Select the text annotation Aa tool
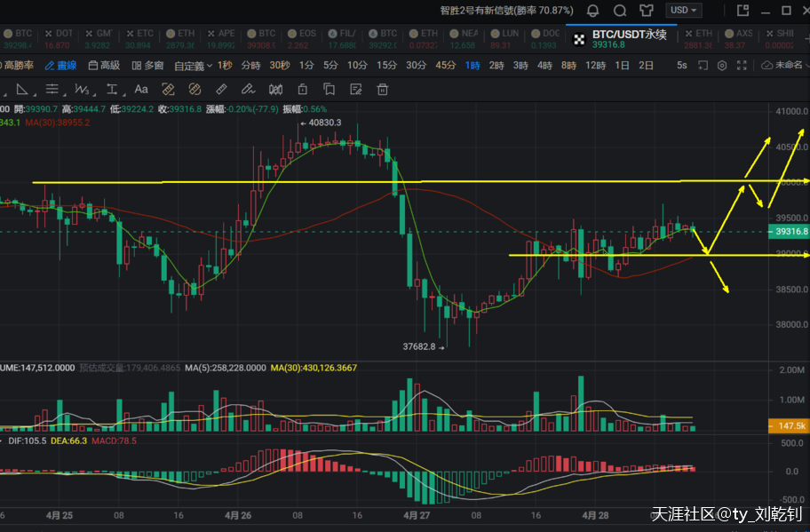 pos(141,90)
